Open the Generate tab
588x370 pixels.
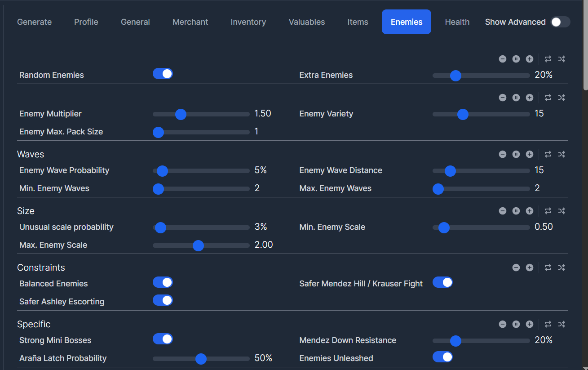tap(34, 22)
